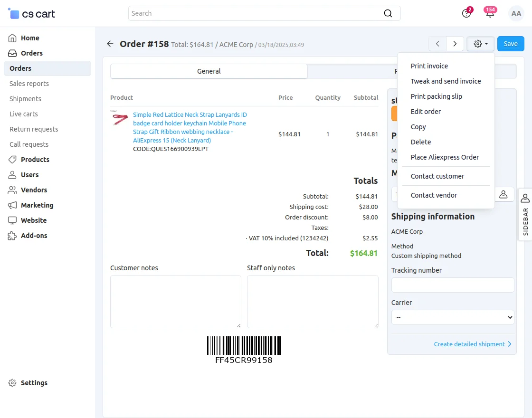Screen dimensions: 532x418
Task: Go to the previous order arrow
Action: [437, 44]
